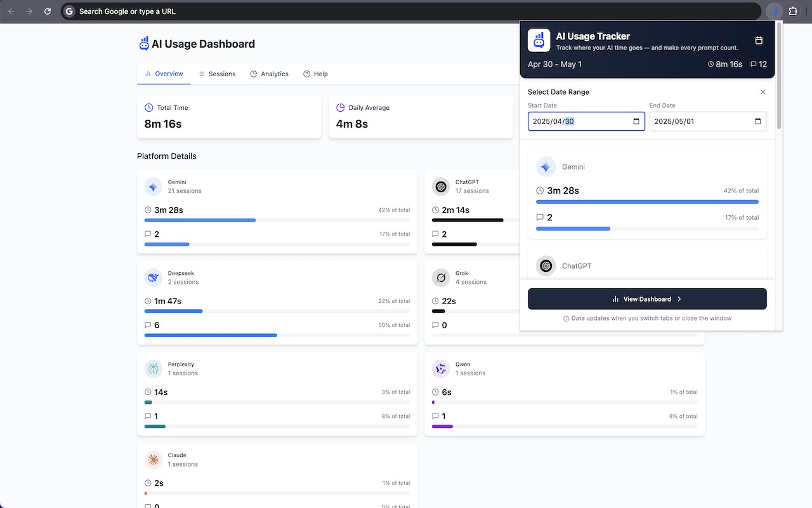
Task: Switch to the Overview tab
Action: point(164,74)
